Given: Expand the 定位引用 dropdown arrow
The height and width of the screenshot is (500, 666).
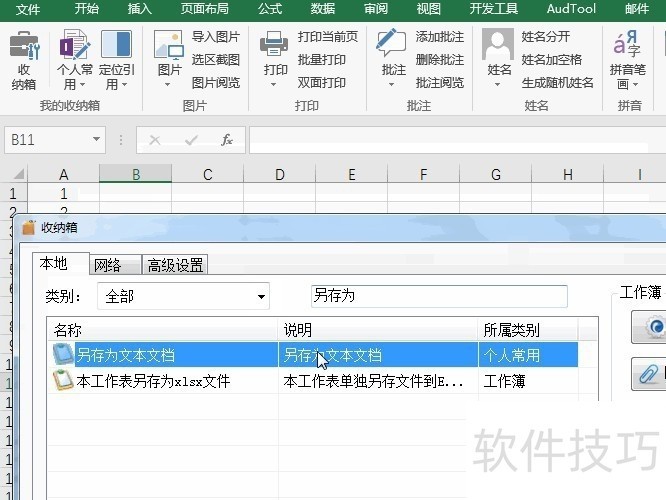Looking at the screenshot, I should coord(124,85).
